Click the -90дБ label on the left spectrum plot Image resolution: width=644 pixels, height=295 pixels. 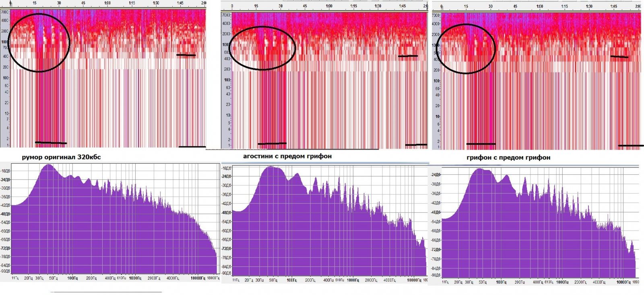[x=5, y=270]
